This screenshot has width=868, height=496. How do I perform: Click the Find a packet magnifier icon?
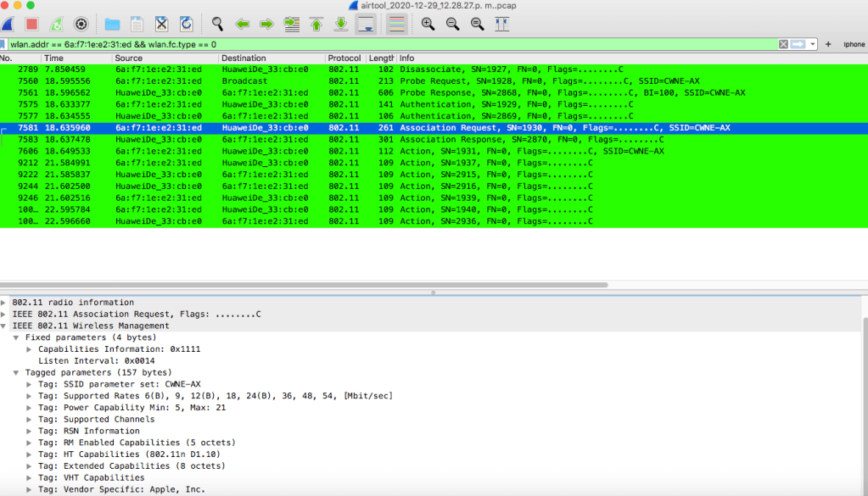click(x=217, y=24)
